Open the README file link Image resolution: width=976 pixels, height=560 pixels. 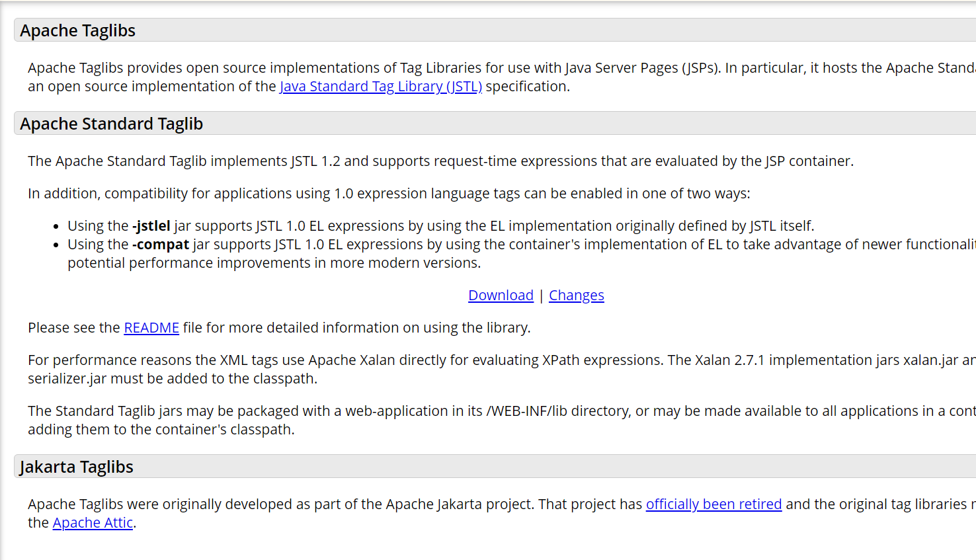click(151, 328)
